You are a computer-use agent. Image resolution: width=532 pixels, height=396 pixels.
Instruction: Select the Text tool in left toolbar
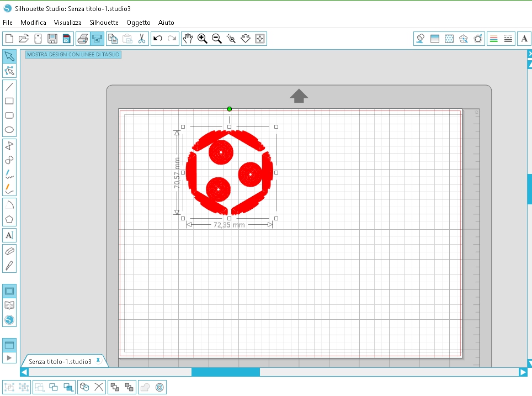pyautogui.click(x=9, y=235)
